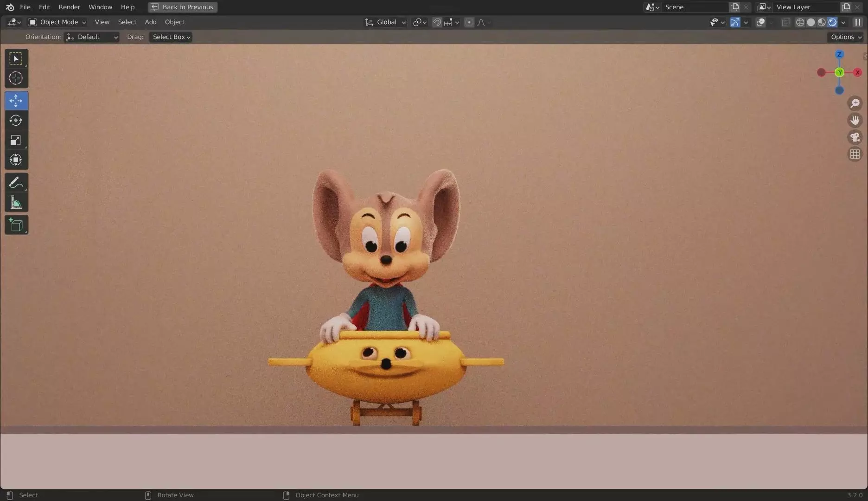Toggle the camera view gizmo
868x501 pixels.
pyautogui.click(x=855, y=137)
